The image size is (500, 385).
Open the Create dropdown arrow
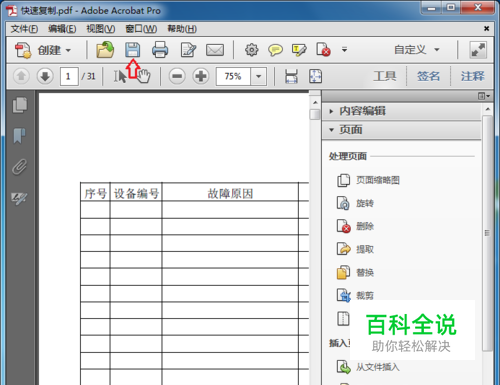tap(68, 50)
